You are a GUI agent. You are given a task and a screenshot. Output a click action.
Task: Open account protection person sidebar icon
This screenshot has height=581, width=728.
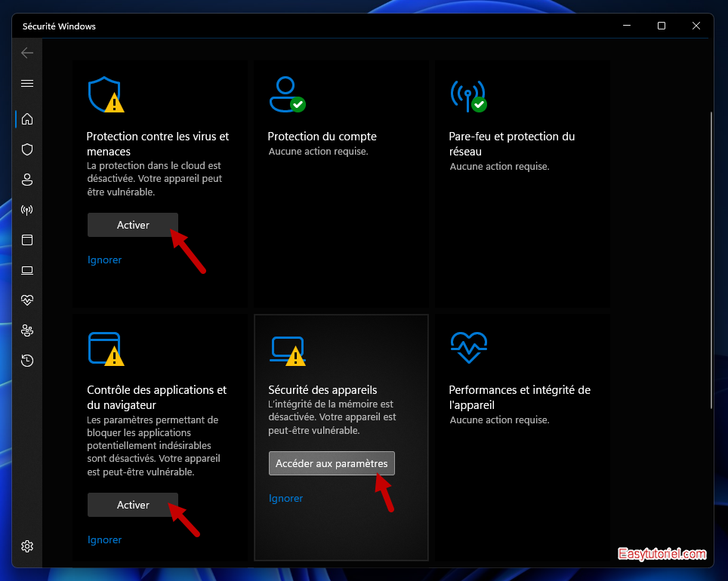click(x=27, y=180)
